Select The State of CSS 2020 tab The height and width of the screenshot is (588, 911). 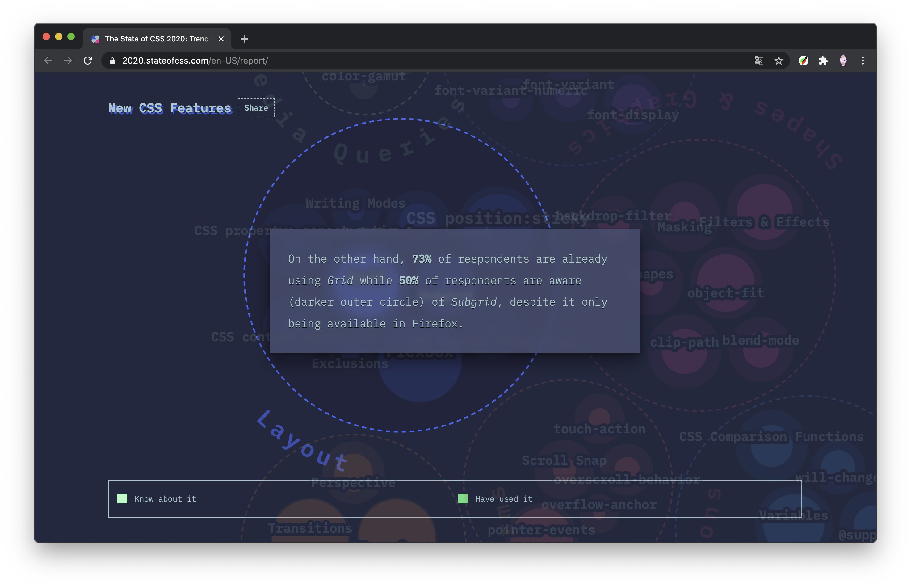(157, 39)
